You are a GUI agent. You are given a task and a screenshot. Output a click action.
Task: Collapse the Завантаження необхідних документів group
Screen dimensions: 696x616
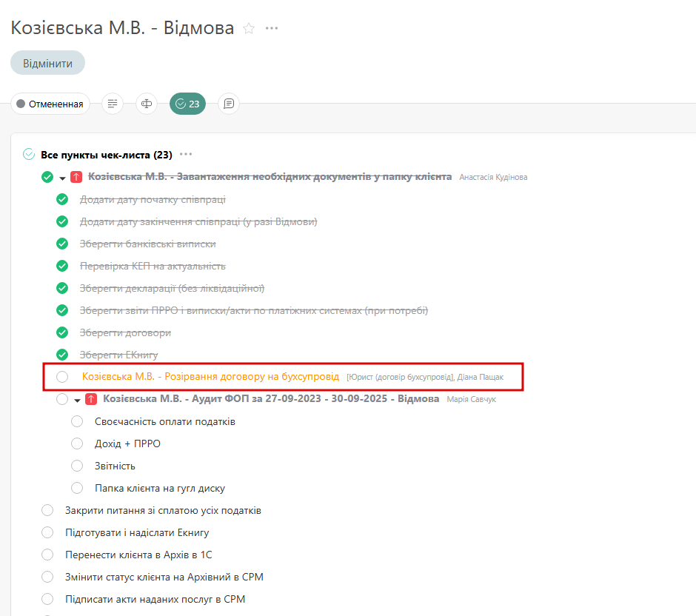point(63,178)
